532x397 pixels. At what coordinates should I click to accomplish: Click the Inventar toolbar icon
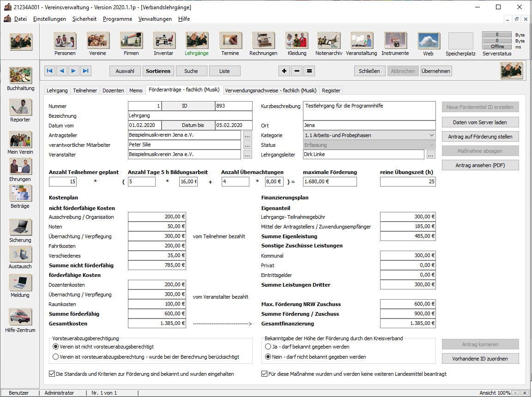164,41
